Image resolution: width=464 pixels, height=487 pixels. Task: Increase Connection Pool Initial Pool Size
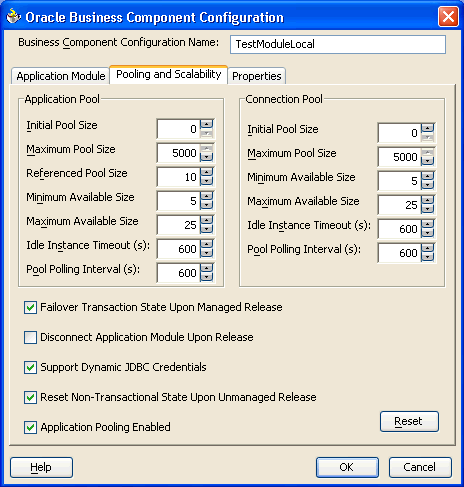point(428,128)
